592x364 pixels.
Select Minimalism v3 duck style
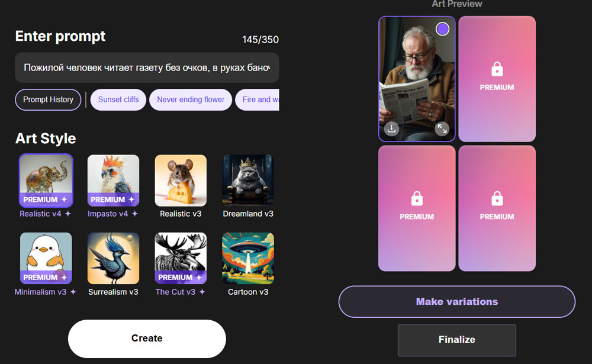point(46,258)
